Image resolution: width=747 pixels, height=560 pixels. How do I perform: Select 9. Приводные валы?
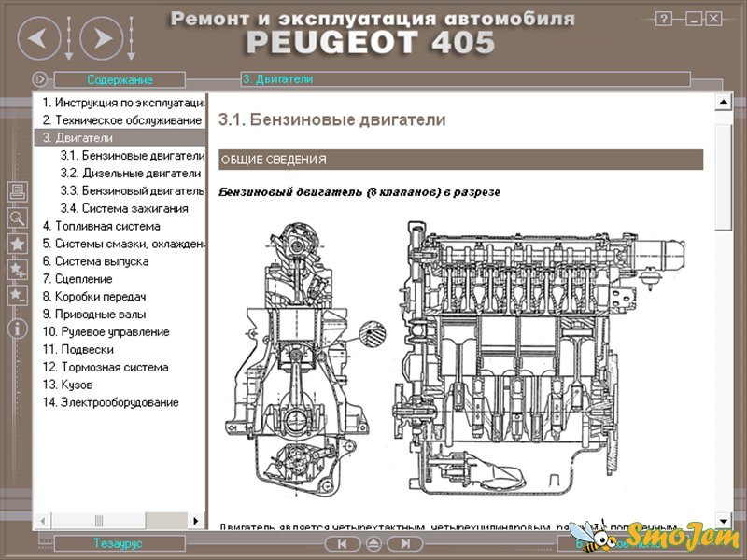(94, 314)
